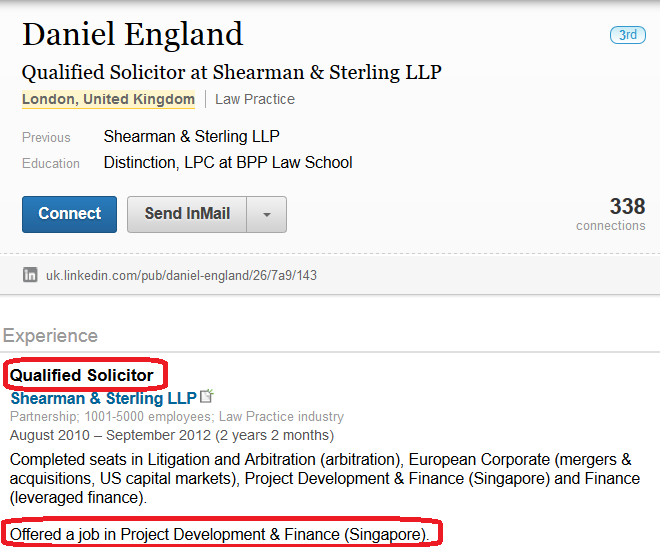This screenshot has height=547, width=660.
Task: Click the company page icon after Shearman & Sterling LLP
Action: pyautogui.click(x=206, y=396)
